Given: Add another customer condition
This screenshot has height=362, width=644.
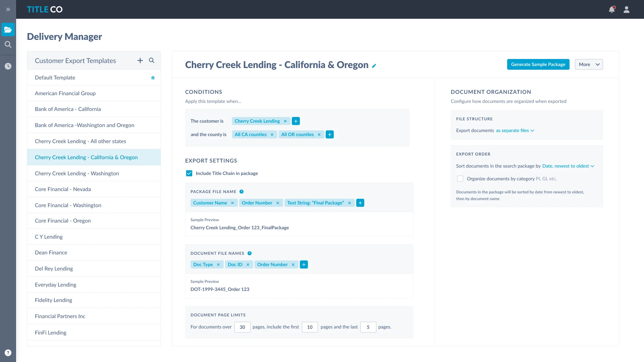Looking at the screenshot, I should tap(296, 121).
